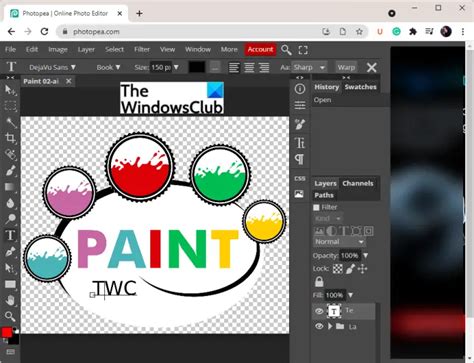The height and width of the screenshot is (363, 474).
Task: Click the Warp button
Action: [346, 67]
